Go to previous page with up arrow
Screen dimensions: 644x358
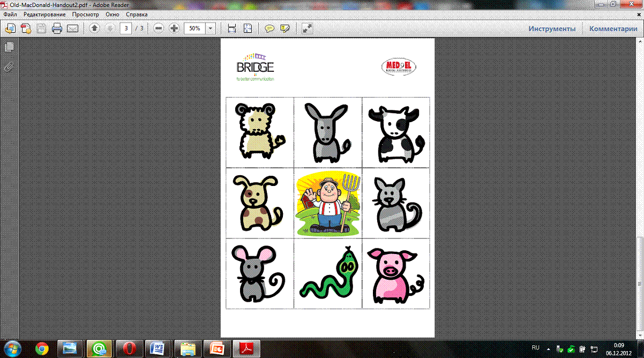[x=94, y=28]
